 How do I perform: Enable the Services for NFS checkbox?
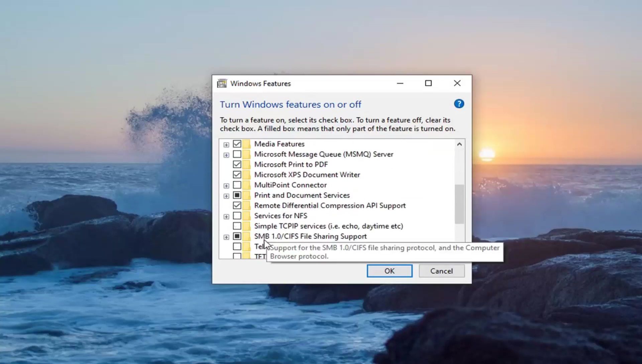tap(237, 216)
